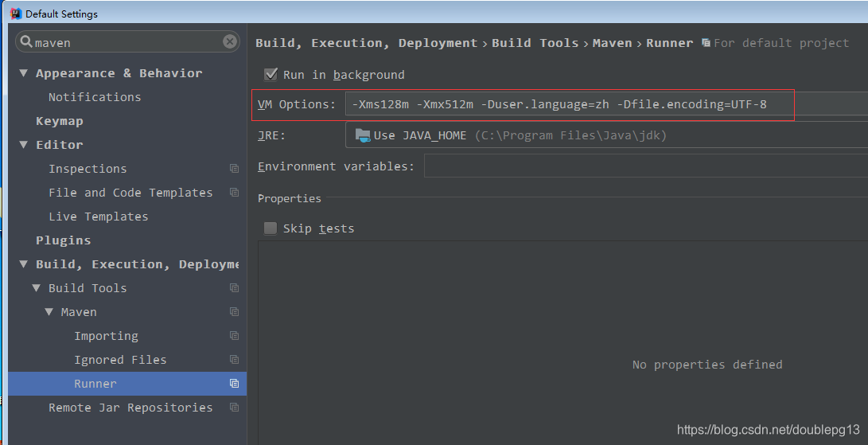Click the For default project icon in header
The height and width of the screenshot is (445, 868).
pyautogui.click(x=706, y=43)
